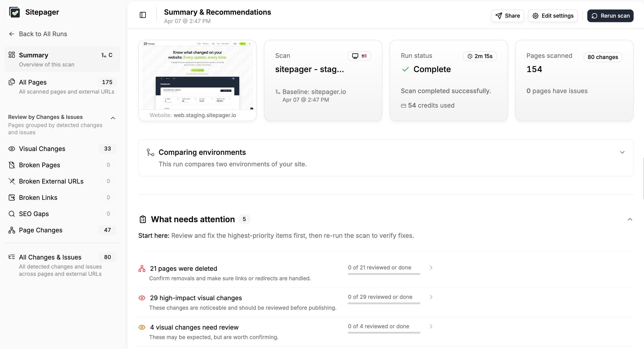Click the red deleted-pages icon near 21 pages
Image resolution: width=644 pixels, height=349 pixels.
(x=142, y=268)
